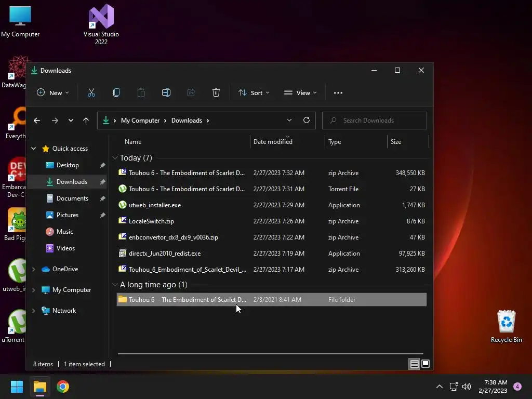Open the Windows Start menu
The width and height of the screenshot is (532, 399).
17,387
